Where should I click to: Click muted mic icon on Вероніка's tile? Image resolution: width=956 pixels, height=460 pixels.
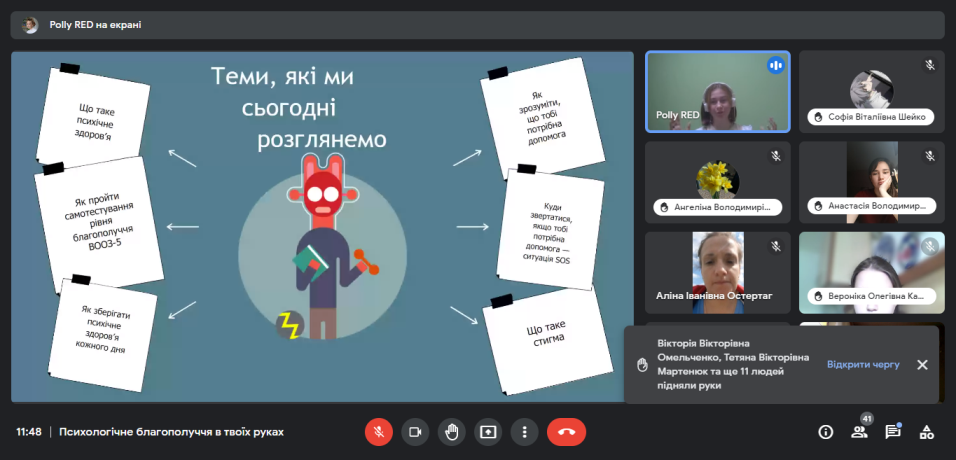(x=930, y=246)
